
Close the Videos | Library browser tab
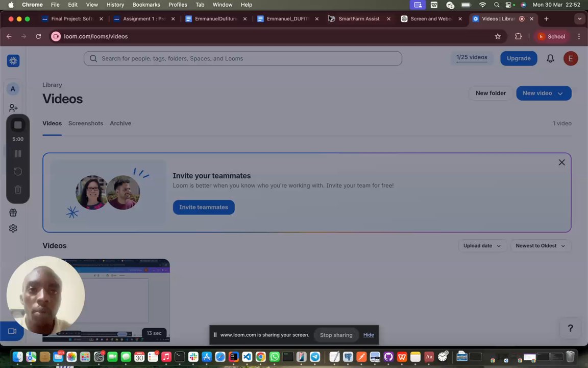[x=531, y=19]
